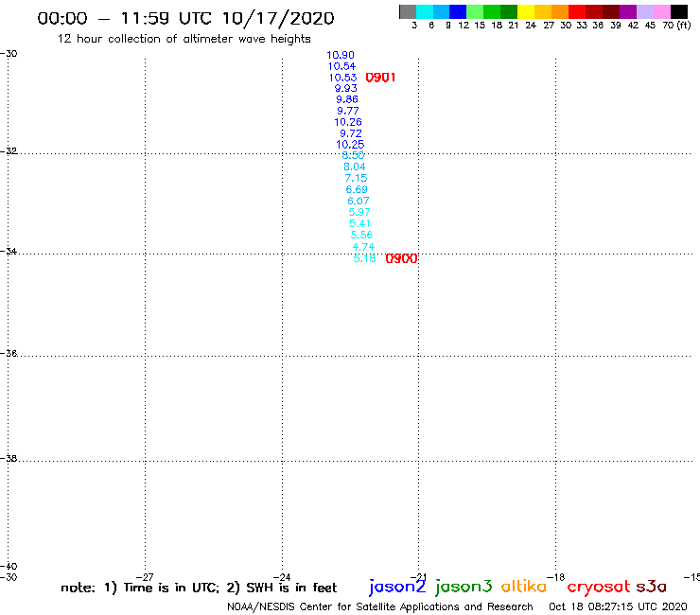Click the jason2 satellite legend label
700x615 pixels.
point(397,587)
